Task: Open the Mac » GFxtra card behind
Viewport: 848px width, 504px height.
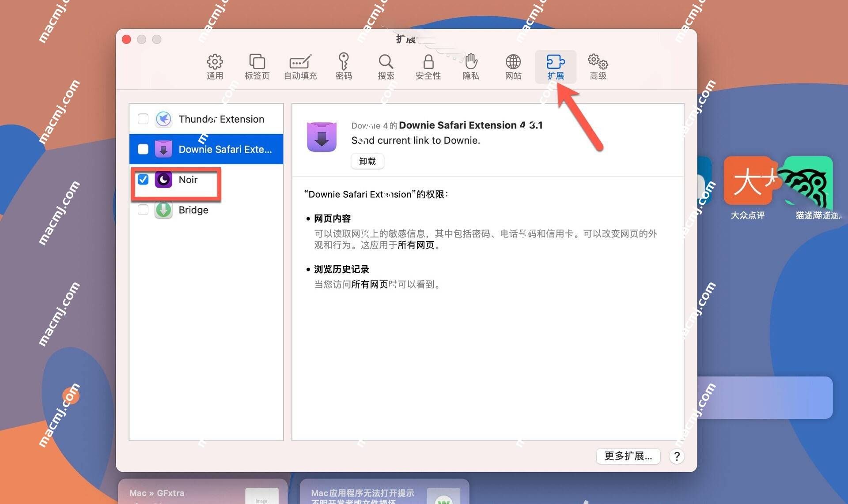Action: tap(203, 492)
